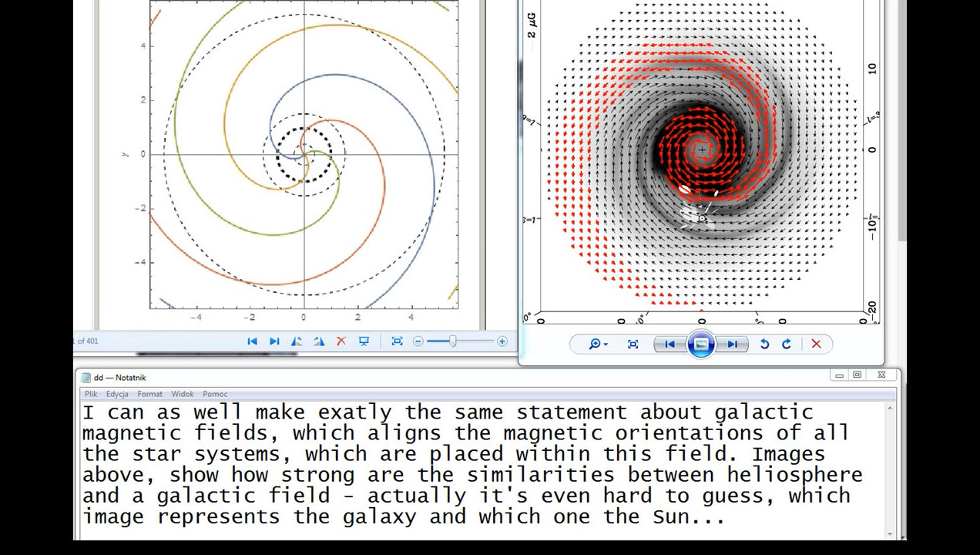Open the zoom dropdown in the photo viewer
The height and width of the screenshot is (555, 980).
point(598,345)
